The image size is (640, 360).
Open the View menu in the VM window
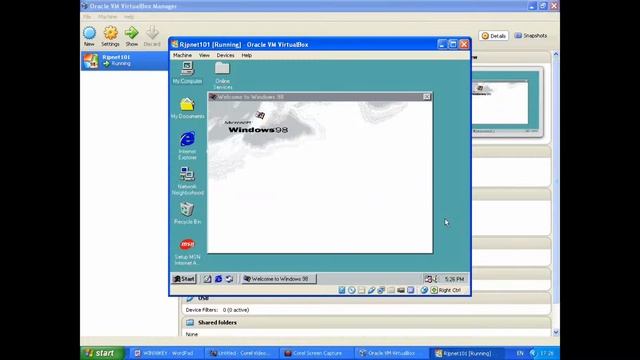coord(204,55)
